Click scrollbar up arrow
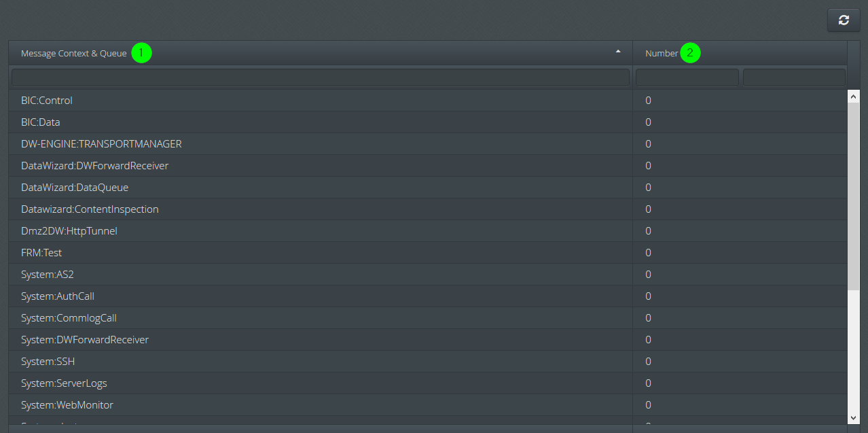Image resolution: width=868 pixels, height=433 pixels. click(x=854, y=97)
